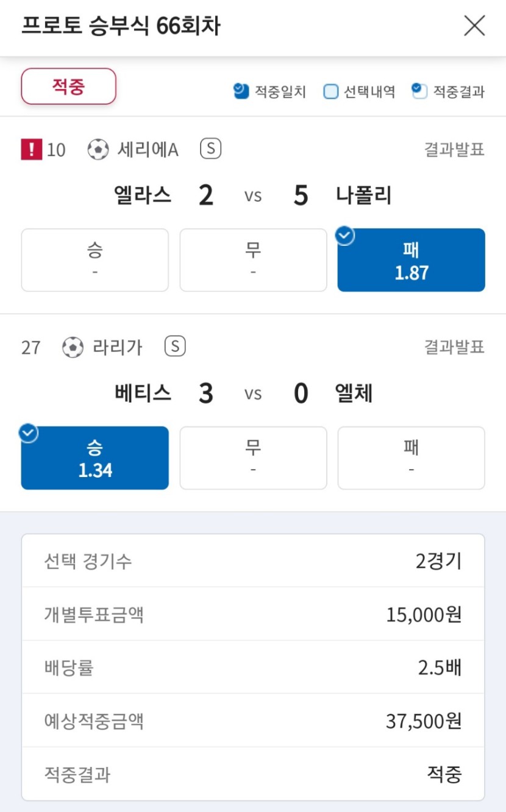Click the soccer ball icon next to 라리가

coord(73,347)
